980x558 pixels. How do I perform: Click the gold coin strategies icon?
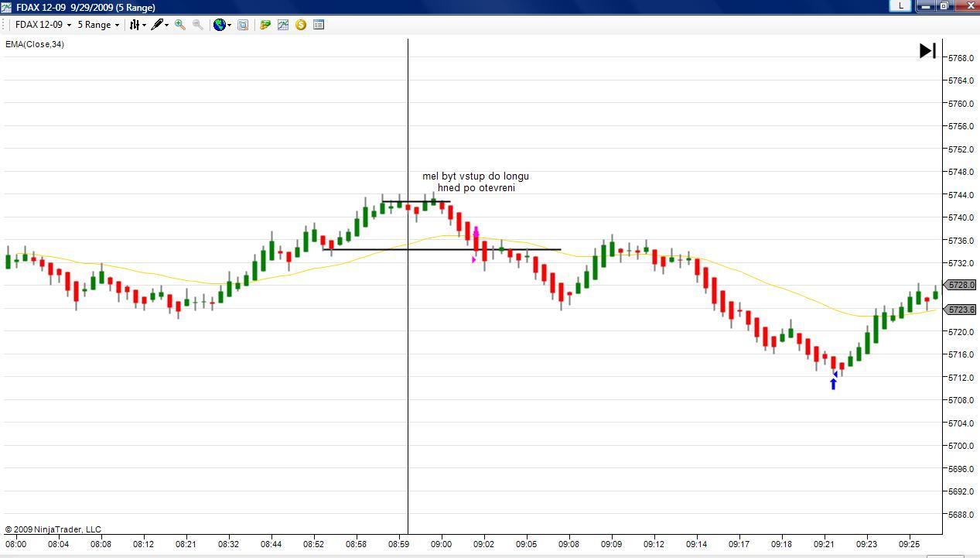[x=301, y=25]
